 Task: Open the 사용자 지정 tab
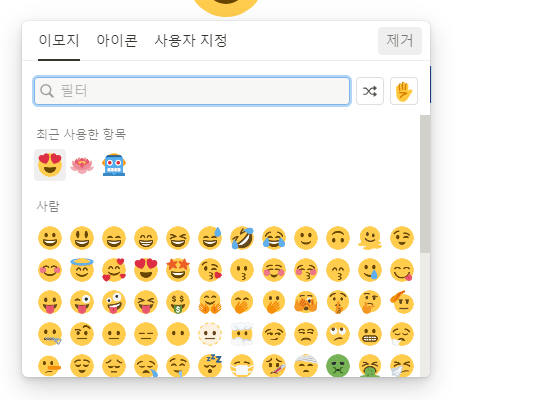pos(190,40)
